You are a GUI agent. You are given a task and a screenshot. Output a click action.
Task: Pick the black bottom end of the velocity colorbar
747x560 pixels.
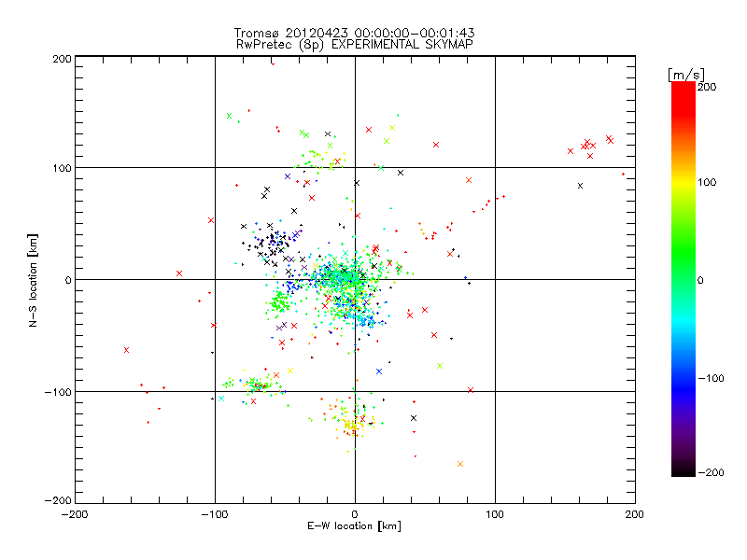(684, 470)
